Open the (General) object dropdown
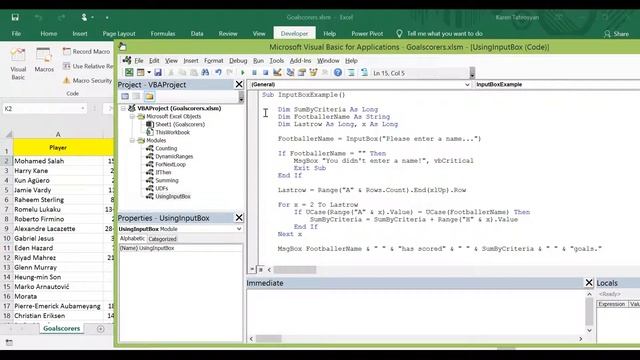Screen dimensions: 640x360 coord(467,84)
